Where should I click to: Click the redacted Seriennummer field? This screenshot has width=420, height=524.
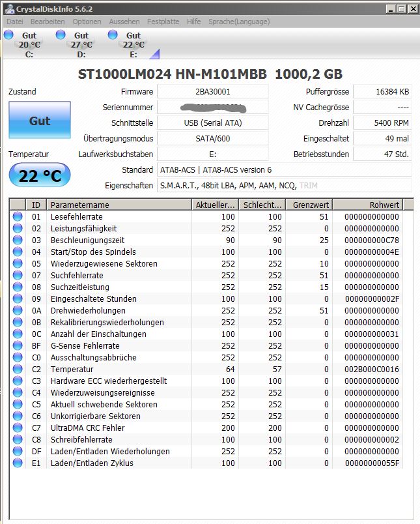(213, 108)
